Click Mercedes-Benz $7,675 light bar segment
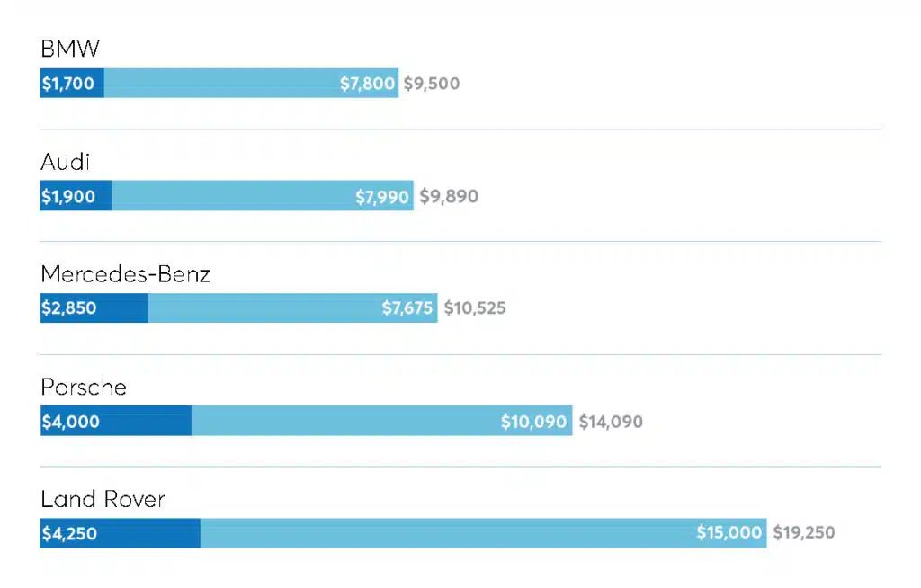This screenshot has height=588, width=921. (292, 307)
